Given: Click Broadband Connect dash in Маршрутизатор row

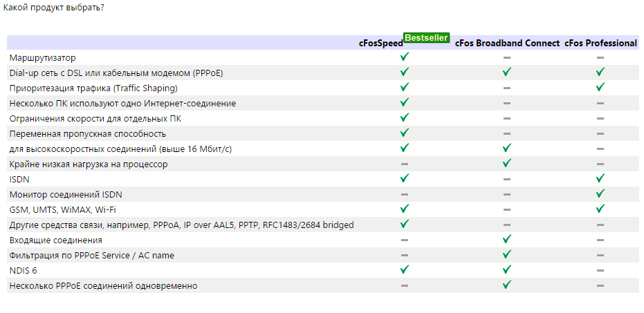Looking at the screenshot, I should point(507,57).
